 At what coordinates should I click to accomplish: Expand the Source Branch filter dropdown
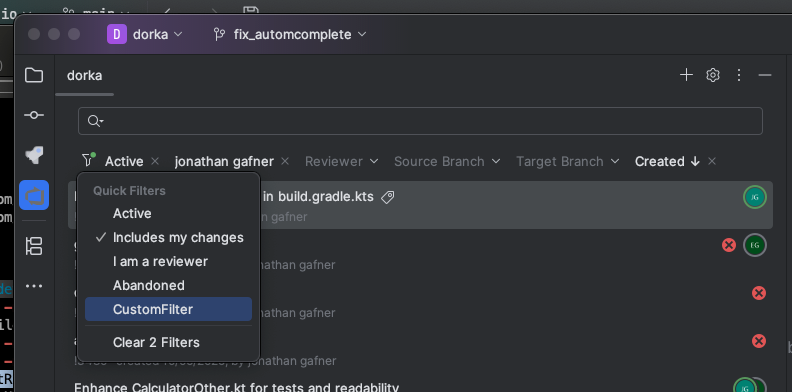pyautogui.click(x=447, y=161)
